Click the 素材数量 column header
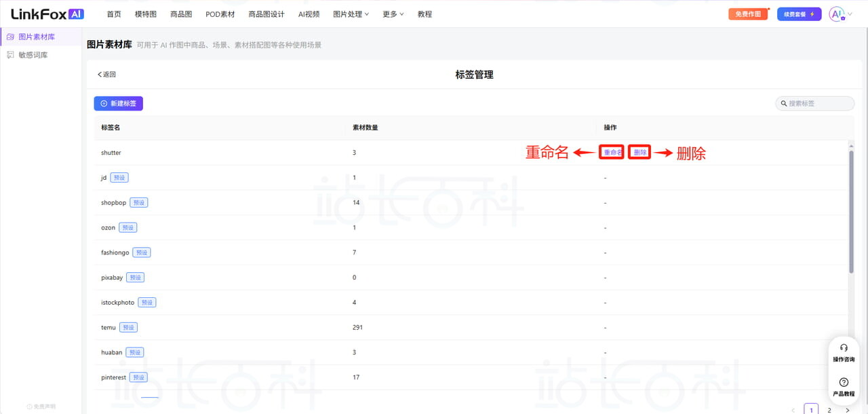The width and height of the screenshot is (868, 414). click(x=366, y=128)
